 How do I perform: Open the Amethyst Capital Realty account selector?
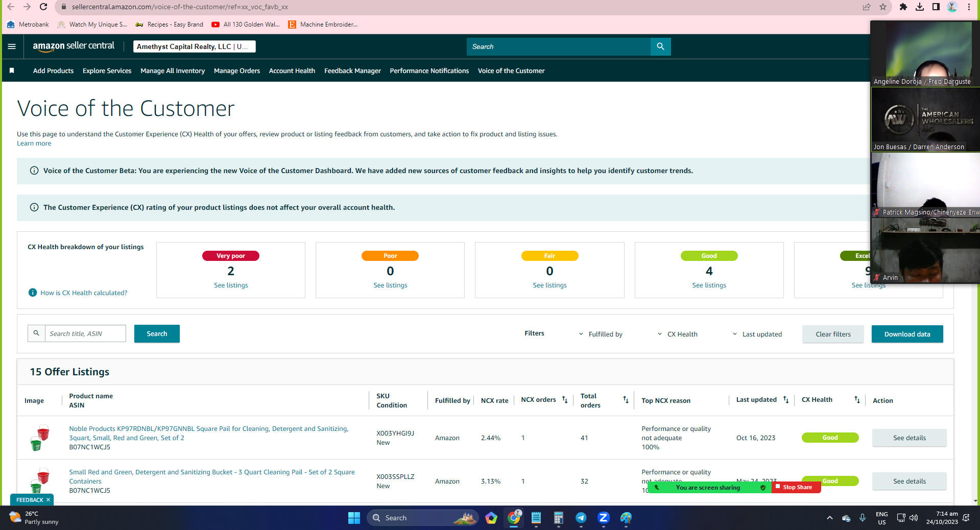click(x=195, y=46)
